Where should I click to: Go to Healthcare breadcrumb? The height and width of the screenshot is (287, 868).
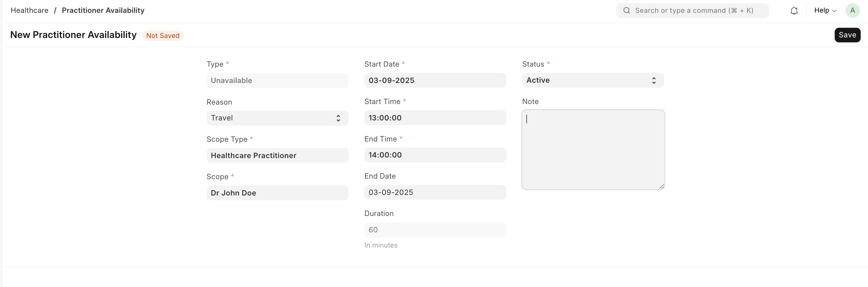tap(30, 11)
